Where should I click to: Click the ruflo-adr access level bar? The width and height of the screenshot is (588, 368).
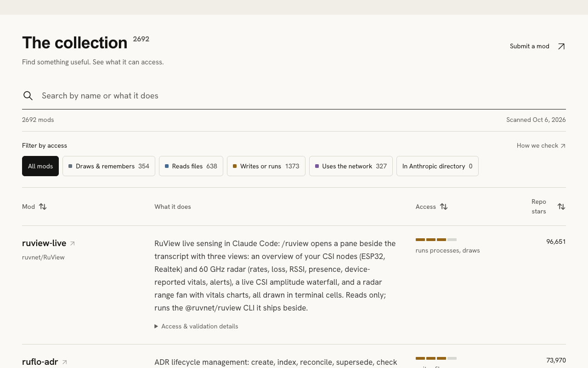click(x=436, y=358)
